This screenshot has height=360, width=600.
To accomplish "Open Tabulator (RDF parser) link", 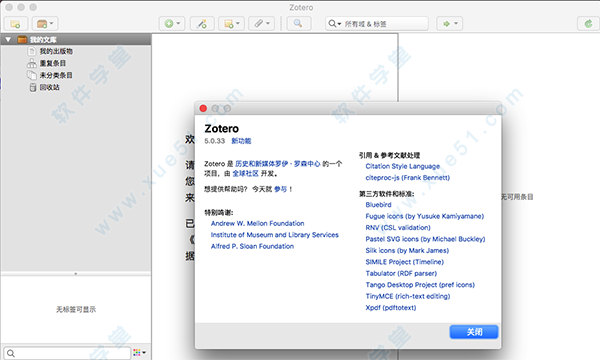I will pyautogui.click(x=401, y=274).
